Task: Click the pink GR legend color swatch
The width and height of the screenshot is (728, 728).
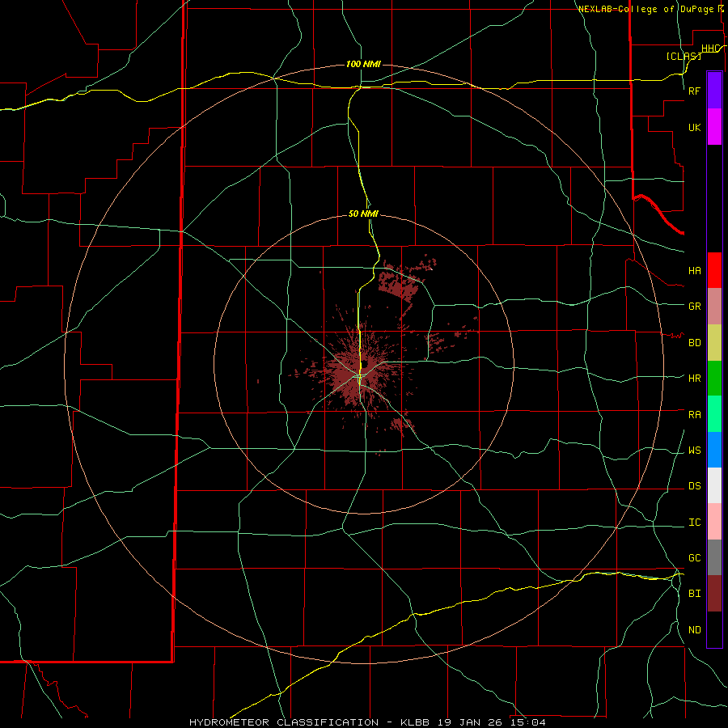Action: coord(714,307)
